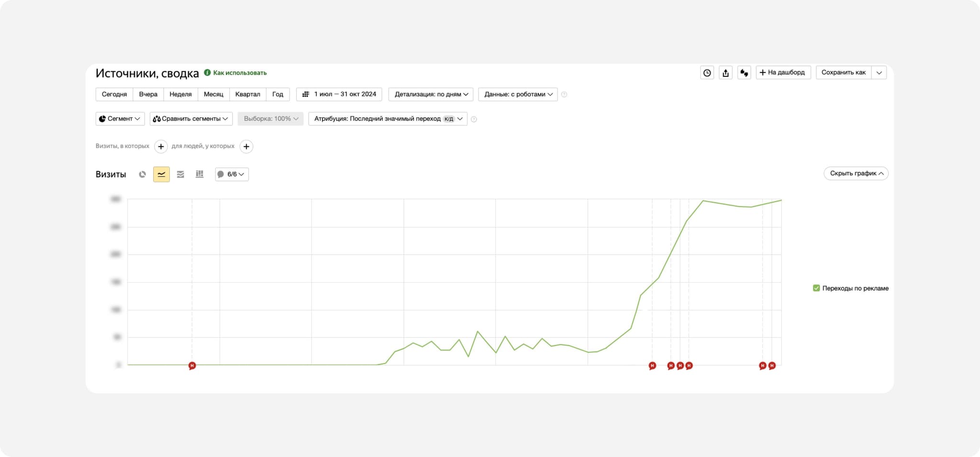
Task: Select the 'Квартал' period tab
Action: point(247,94)
